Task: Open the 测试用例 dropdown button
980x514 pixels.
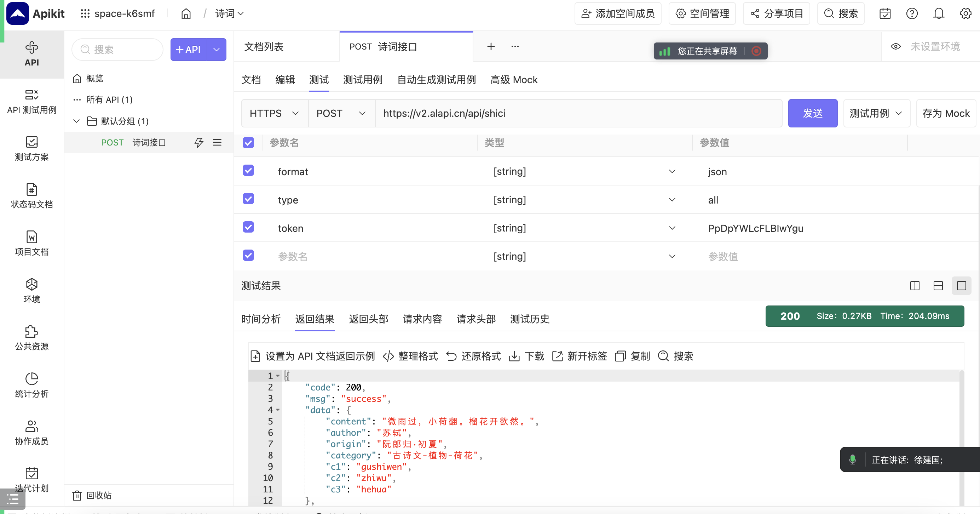Action: (877, 114)
